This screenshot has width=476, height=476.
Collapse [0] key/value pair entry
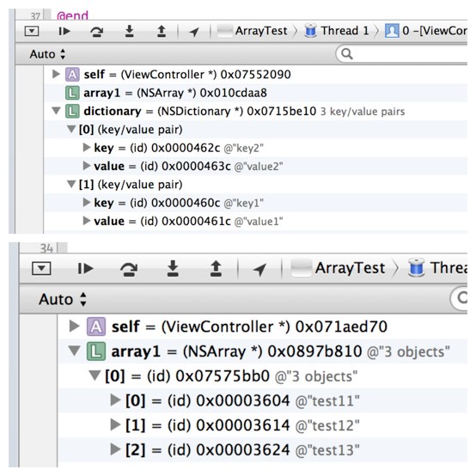[71, 129]
